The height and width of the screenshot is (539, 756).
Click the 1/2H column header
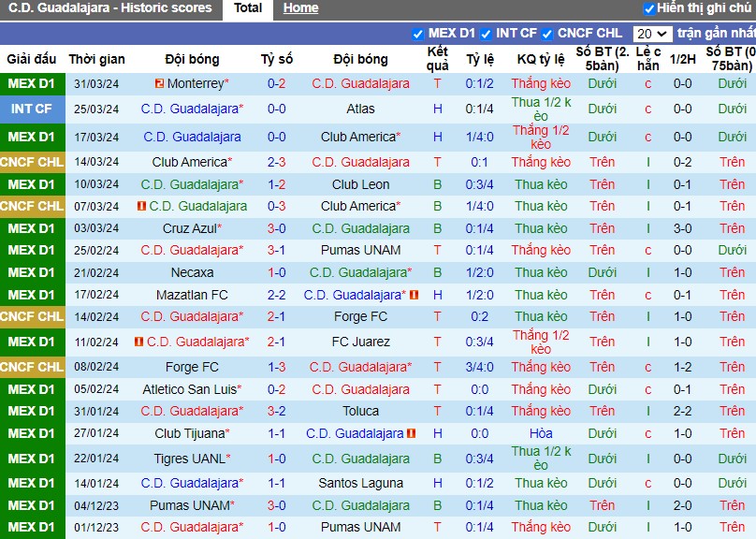coord(683,59)
